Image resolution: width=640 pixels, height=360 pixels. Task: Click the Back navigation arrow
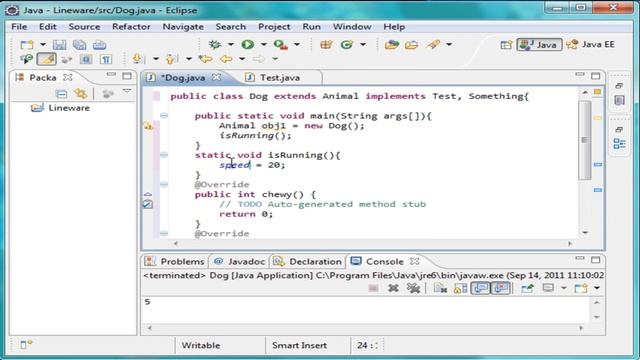(226, 59)
